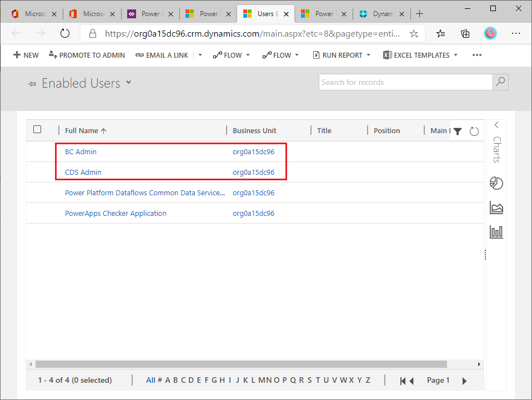This screenshot has height=400, width=532.
Task: Sort by the Full Name column
Action: click(86, 130)
